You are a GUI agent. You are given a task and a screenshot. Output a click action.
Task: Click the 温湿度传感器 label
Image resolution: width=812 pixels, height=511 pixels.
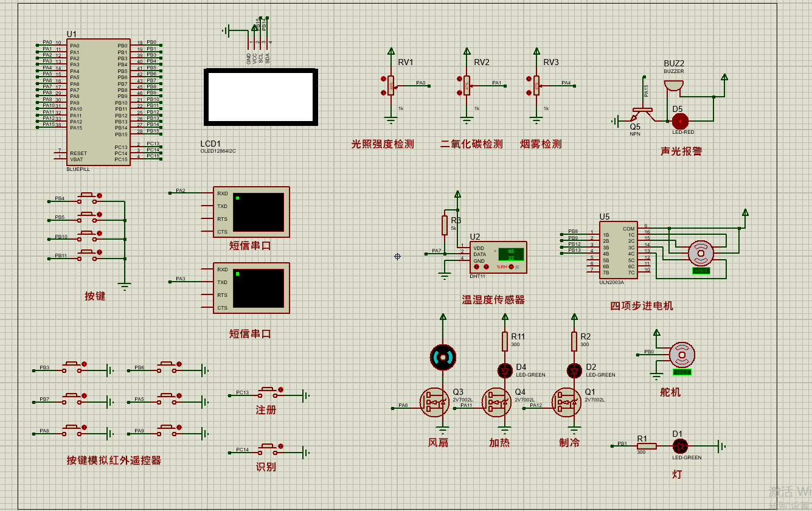click(x=493, y=300)
